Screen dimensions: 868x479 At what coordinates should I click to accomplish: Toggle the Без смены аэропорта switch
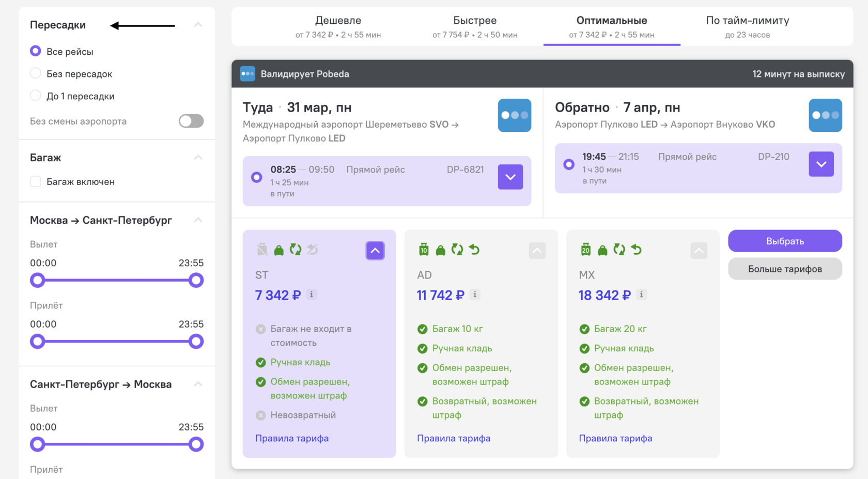click(191, 121)
